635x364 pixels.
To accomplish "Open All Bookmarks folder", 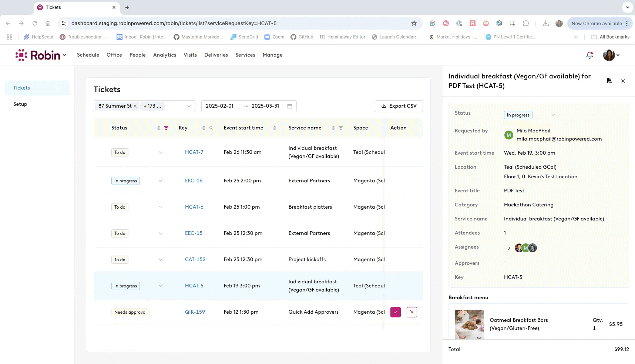I will (610, 37).
